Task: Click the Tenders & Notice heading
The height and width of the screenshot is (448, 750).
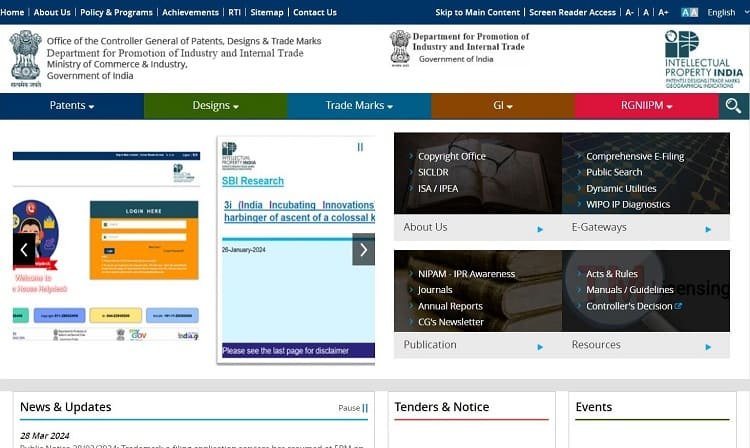Action: point(441,407)
